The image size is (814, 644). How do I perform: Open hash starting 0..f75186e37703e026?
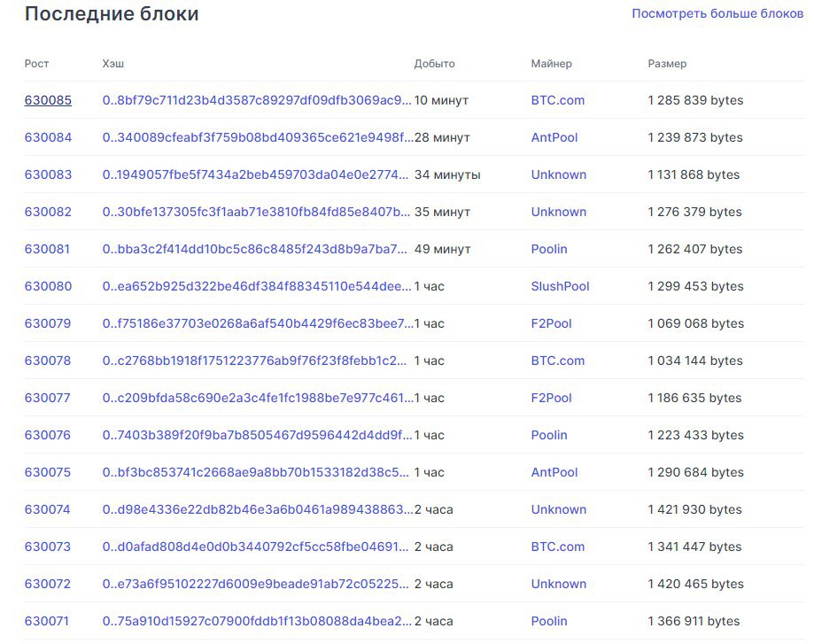pos(258,323)
